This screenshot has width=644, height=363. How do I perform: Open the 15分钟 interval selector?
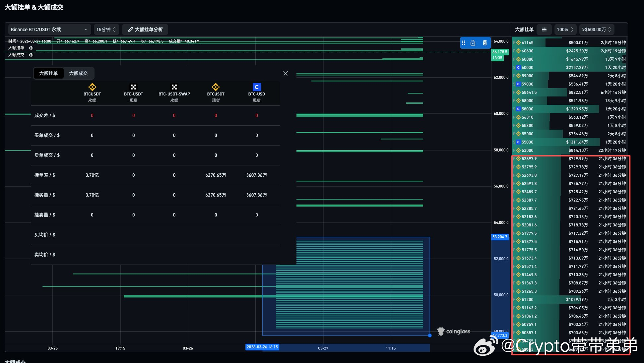point(106,30)
